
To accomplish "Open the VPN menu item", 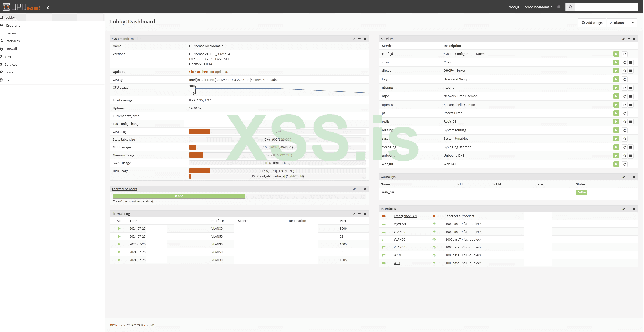I will [x=8, y=57].
